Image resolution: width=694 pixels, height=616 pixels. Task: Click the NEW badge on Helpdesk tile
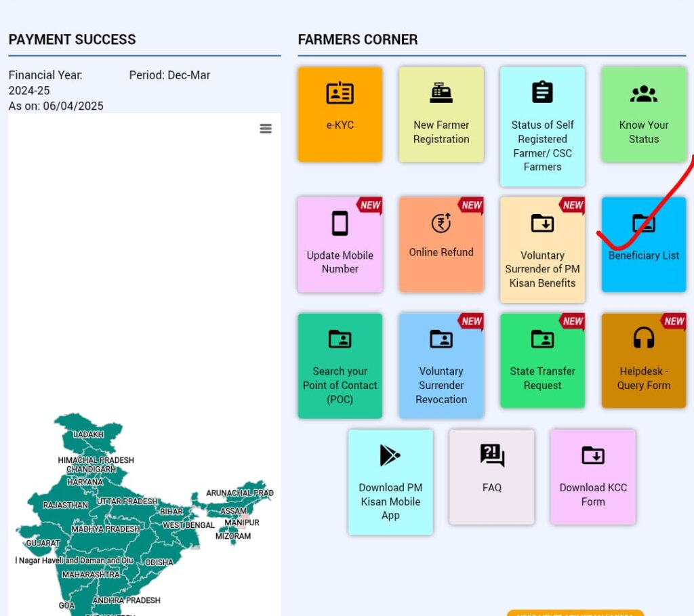(674, 321)
